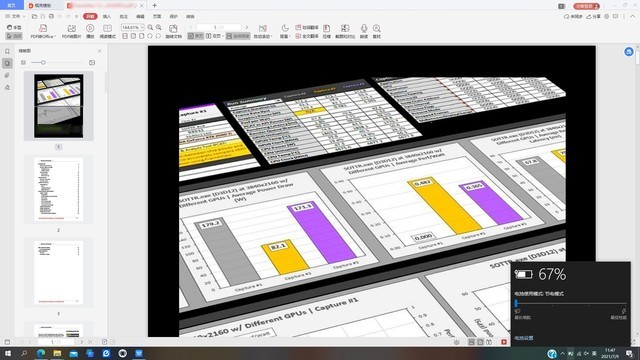Image resolution: width=640 pixels, height=360 pixels.
Task: Go to the next page arrow in toolbar
Action: [x=247, y=27]
